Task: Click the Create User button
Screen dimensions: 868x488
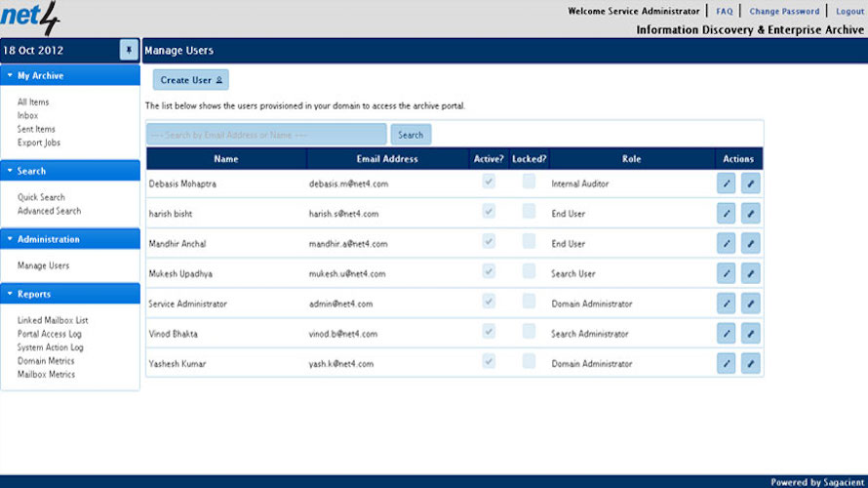Action: coord(191,80)
